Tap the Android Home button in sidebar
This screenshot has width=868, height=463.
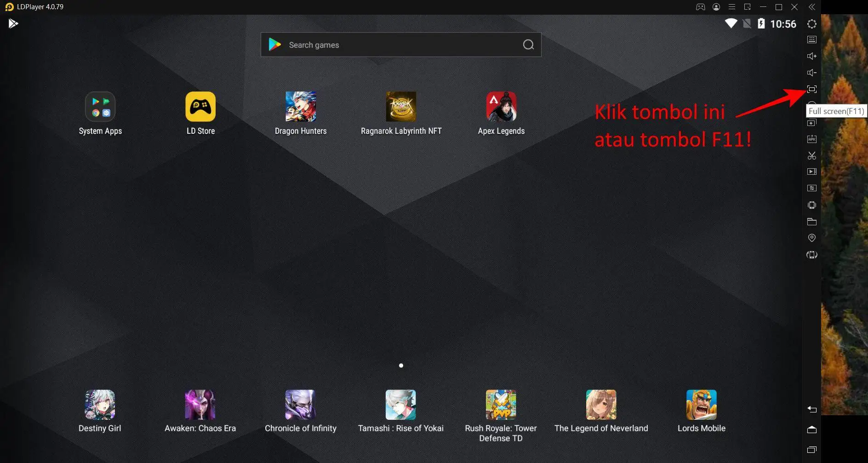click(x=812, y=429)
